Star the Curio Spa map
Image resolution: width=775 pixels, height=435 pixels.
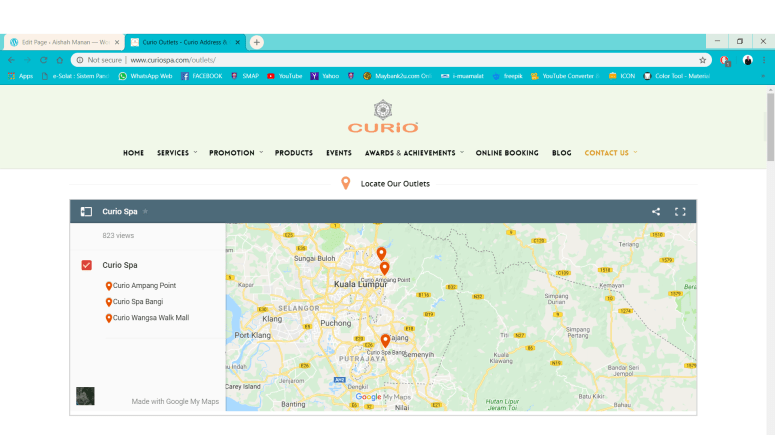tap(145, 211)
